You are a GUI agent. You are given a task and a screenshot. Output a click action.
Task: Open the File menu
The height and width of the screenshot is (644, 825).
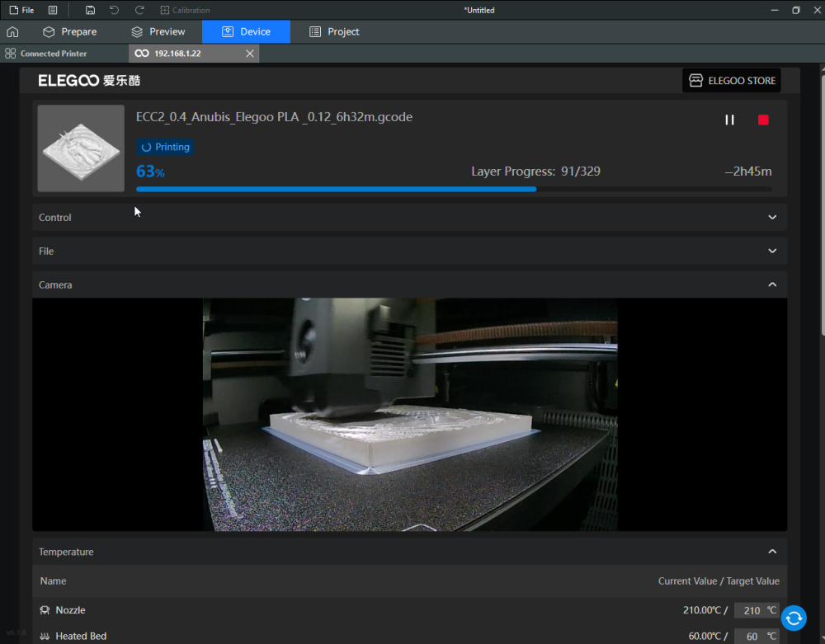click(x=22, y=10)
